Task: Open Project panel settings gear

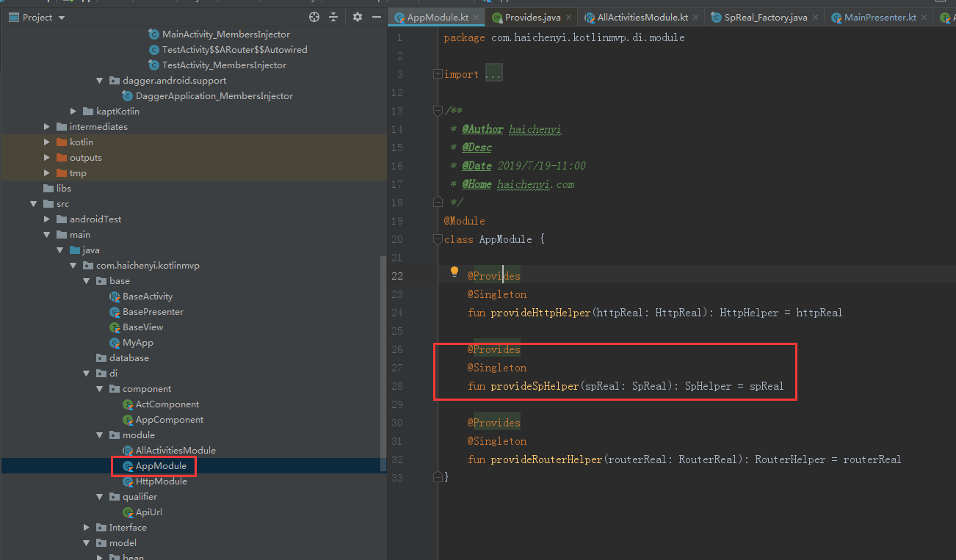Action: pos(358,17)
